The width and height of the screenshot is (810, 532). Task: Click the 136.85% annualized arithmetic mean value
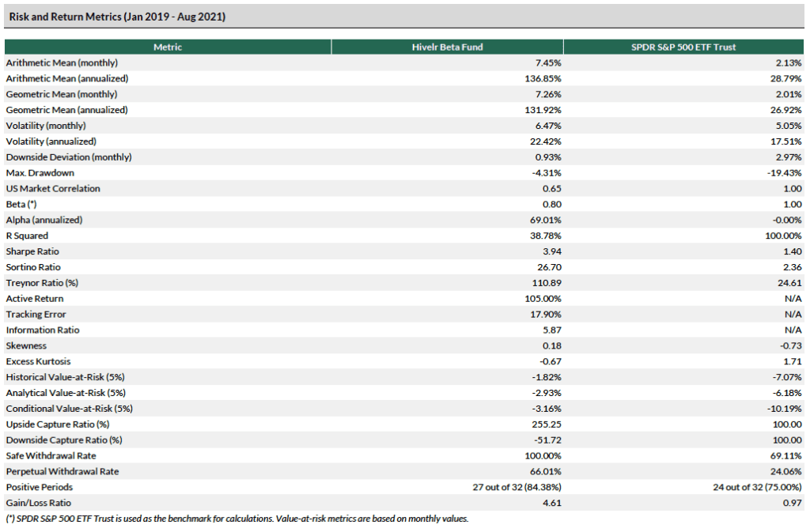coord(543,78)
